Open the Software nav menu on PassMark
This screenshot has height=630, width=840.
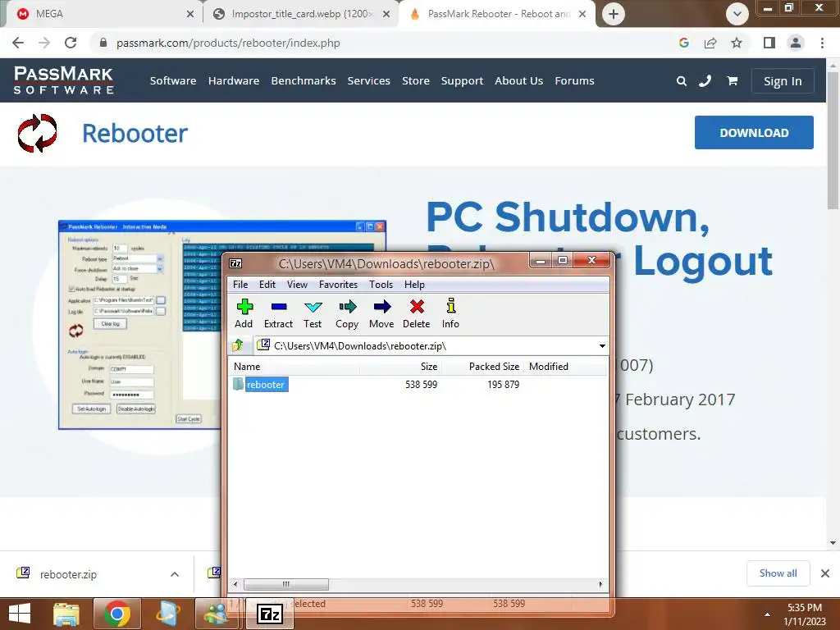pos(173,81)
